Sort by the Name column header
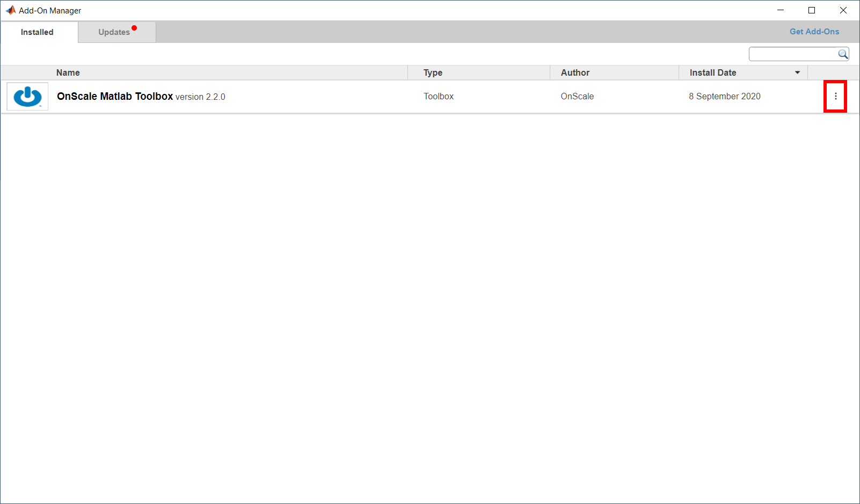The height and width of the screenshot is (504, 860). click(204, 72)
